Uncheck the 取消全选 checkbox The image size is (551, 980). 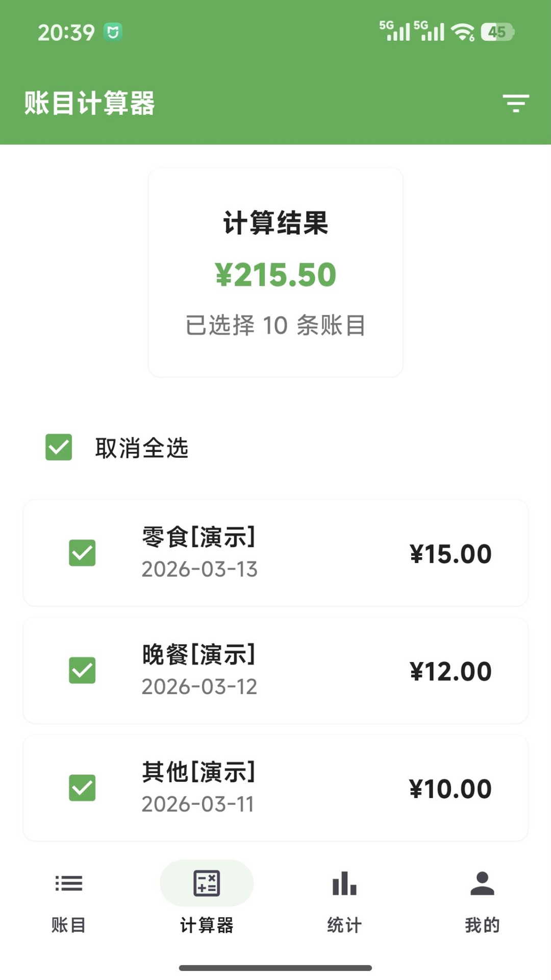point(59,447)
